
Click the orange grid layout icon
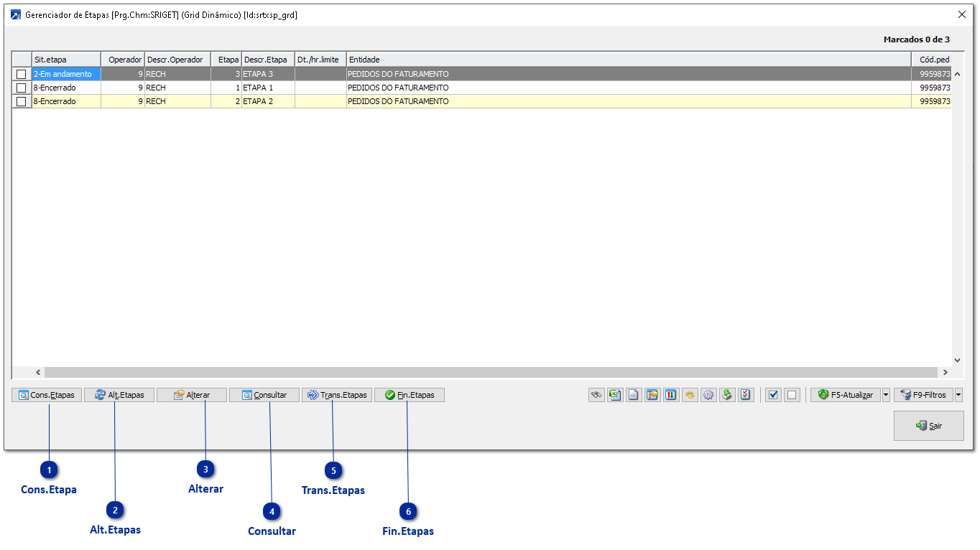pyautogui.click(x=652, y=395)
